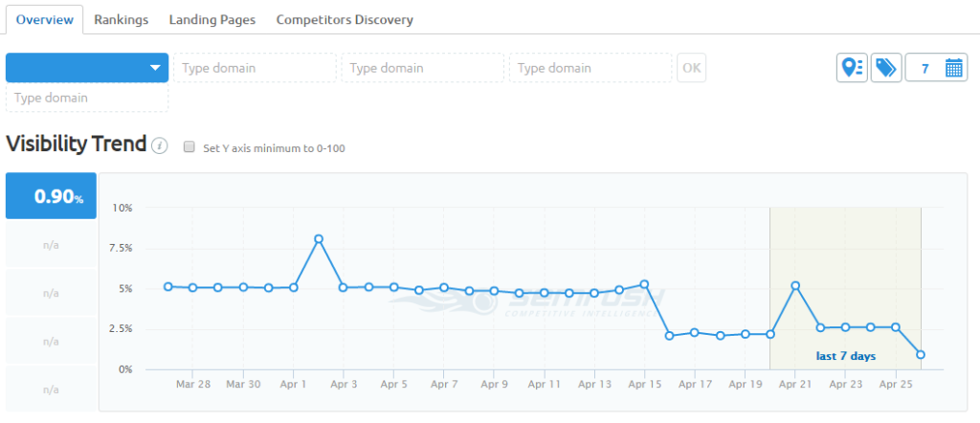
Task: Click the location pin filter icon
Action: tap(853, 68)
